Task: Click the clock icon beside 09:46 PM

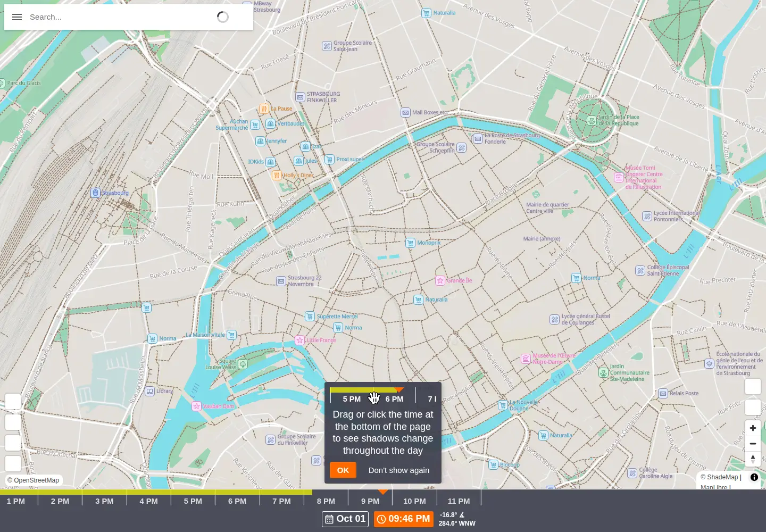Action: tap(381, 519)
